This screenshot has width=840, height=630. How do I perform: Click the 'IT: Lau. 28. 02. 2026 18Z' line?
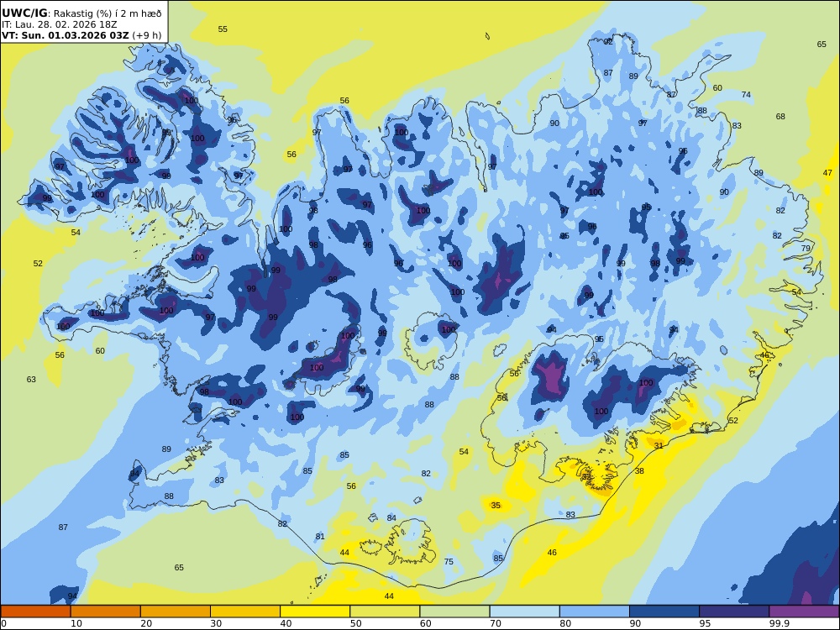(60, 24)
